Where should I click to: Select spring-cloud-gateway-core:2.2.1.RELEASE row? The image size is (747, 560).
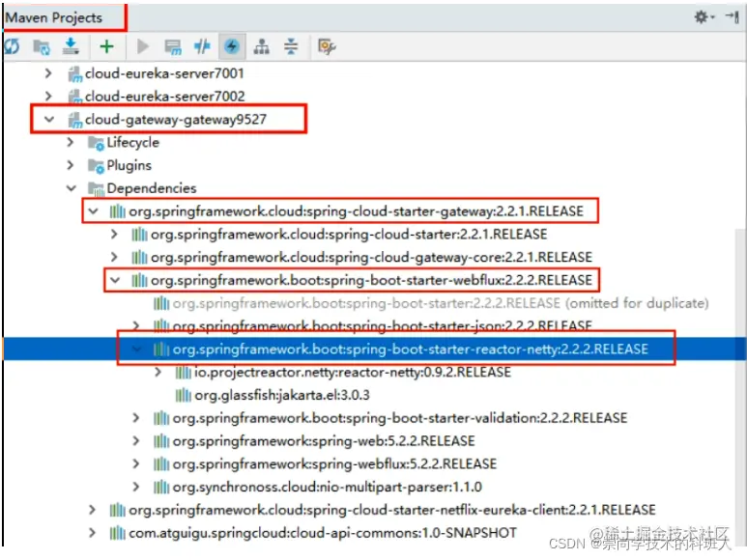click(x=372, y=257)
